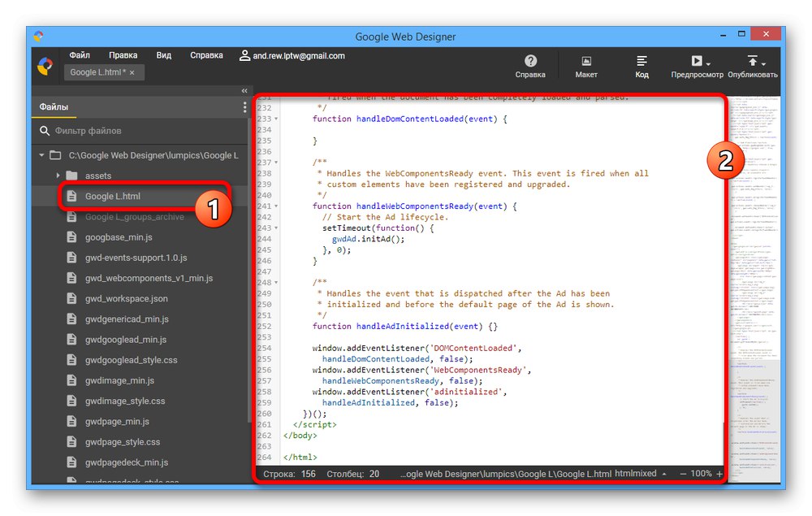This screenshot has height=516, width=812.
Task: Zoom in with plus button
Action: pos(719,474)
